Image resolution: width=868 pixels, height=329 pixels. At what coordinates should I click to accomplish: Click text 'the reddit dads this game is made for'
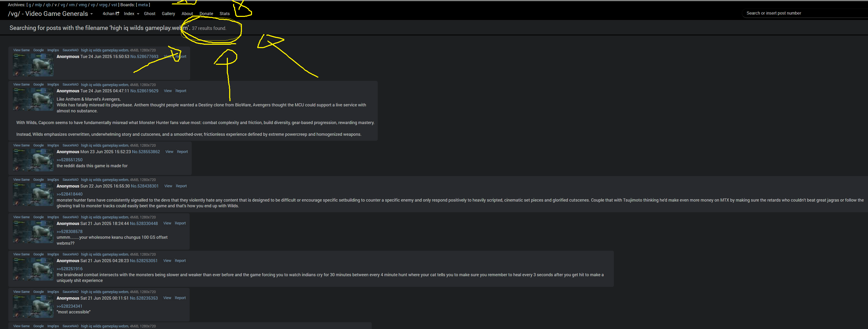coord(92,166)
